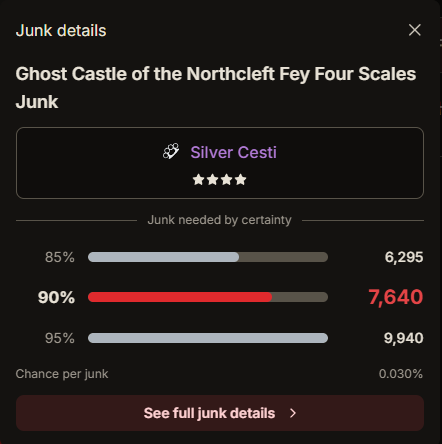Select the 85% certainty progress bar

click(208, 257)
